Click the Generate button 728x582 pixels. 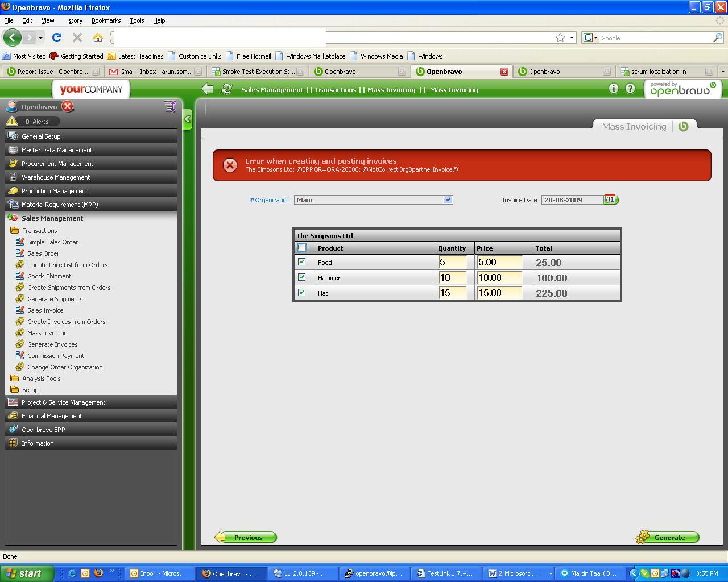pyautogui.click(x=668, y=537)
